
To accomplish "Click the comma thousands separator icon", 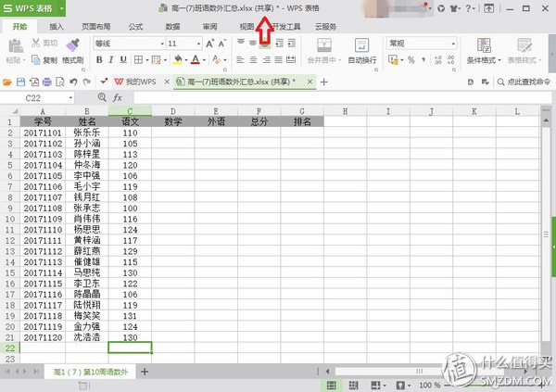I will (423, 60).
